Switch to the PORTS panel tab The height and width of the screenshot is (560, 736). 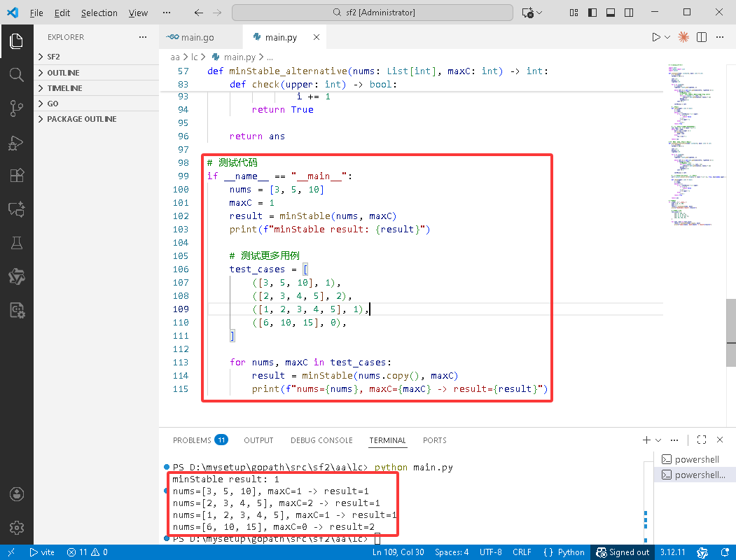tap(435, 440)
